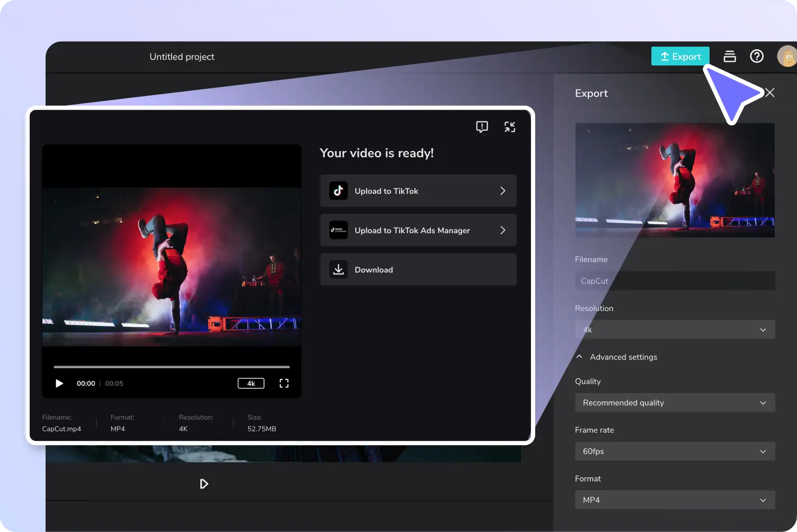Collapse the Advanced settings section
This screenshot has width=797, height=532.
click(x=579, y=357)
